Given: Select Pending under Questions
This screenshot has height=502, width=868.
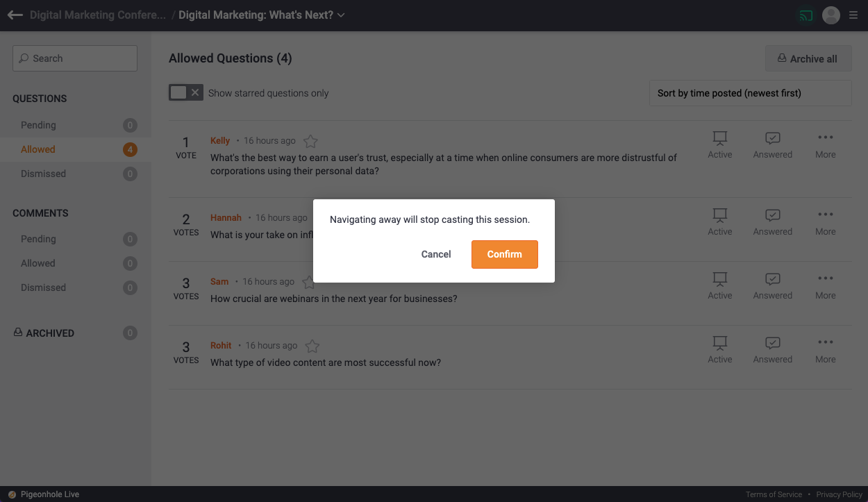Looking at the screenshot, I should point(38,125).
